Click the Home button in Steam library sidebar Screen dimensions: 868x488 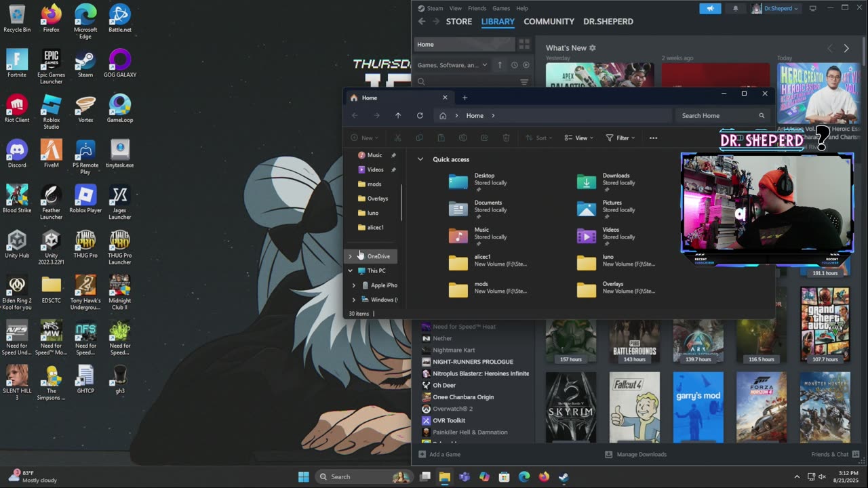click(465, 44)
